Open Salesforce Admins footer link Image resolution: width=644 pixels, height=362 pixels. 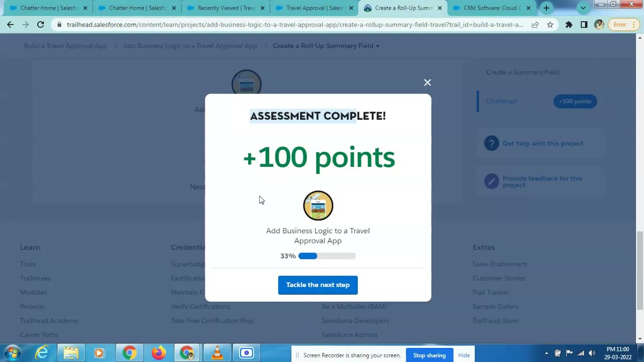(x=350, y=334)
